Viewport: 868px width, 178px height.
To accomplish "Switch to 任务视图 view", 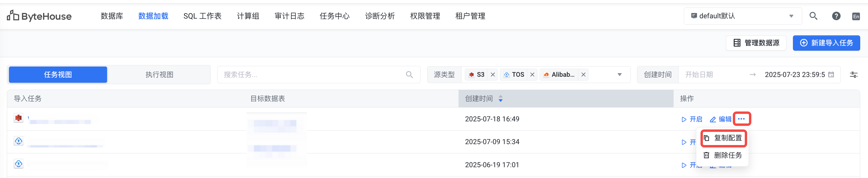I will (58, 75).
